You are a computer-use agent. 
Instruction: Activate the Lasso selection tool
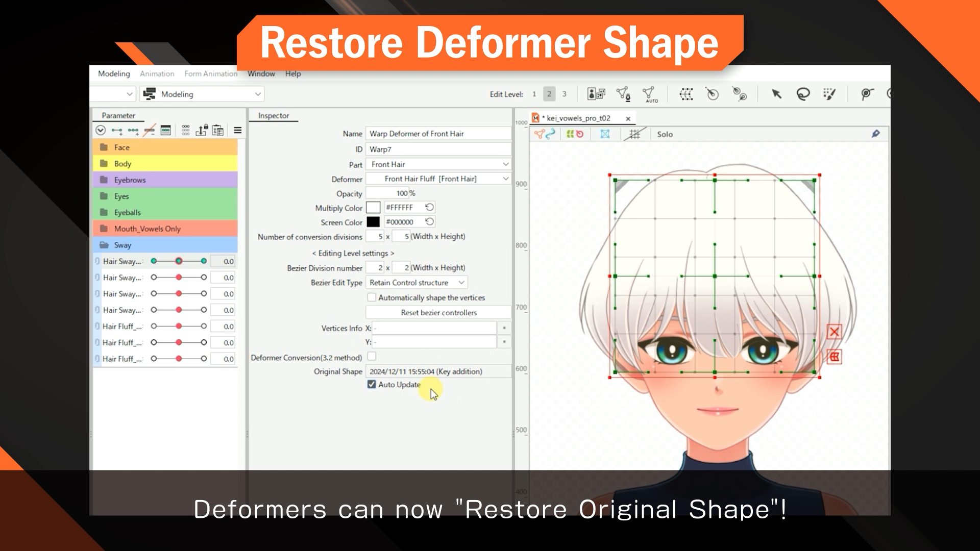click(x=803, y=94)
